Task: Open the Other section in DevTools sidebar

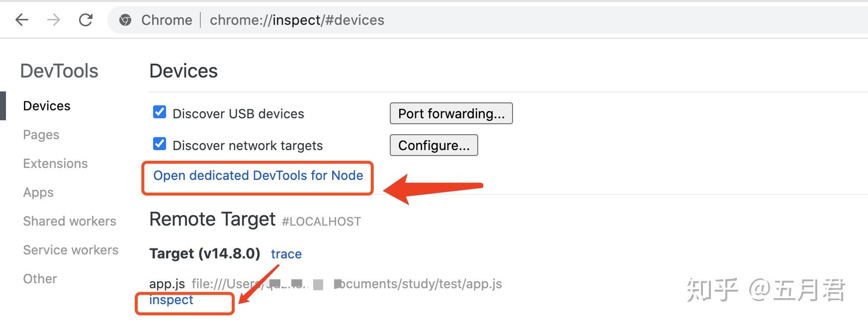Action: click(40, 278)
